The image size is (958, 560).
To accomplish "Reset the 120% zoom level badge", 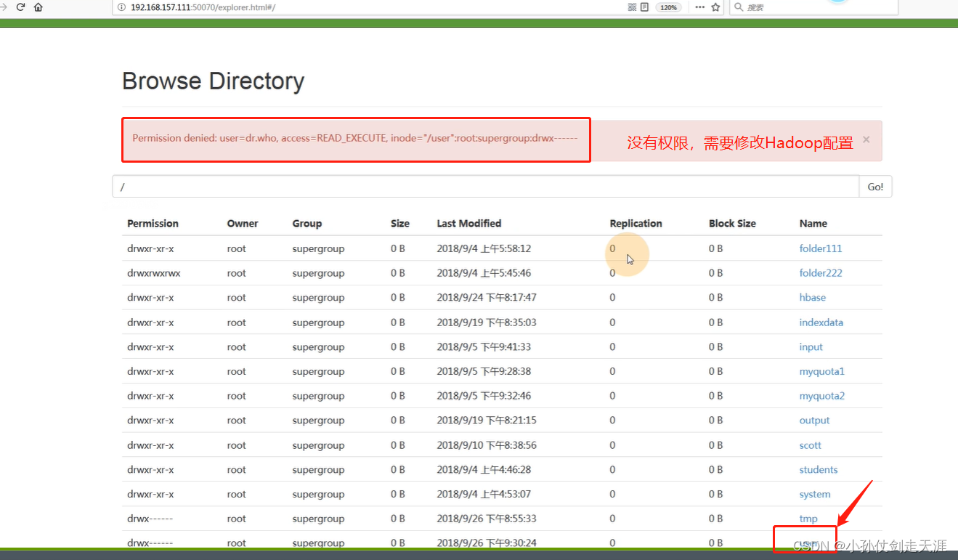I will click(667, 7).
